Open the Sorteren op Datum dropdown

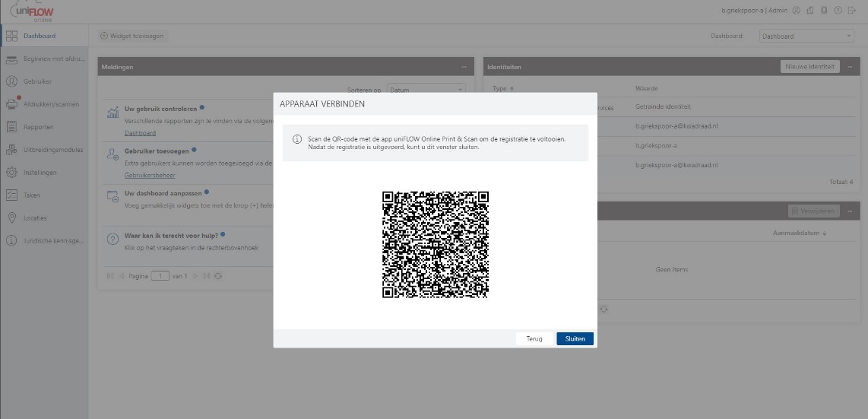point(426,89)
